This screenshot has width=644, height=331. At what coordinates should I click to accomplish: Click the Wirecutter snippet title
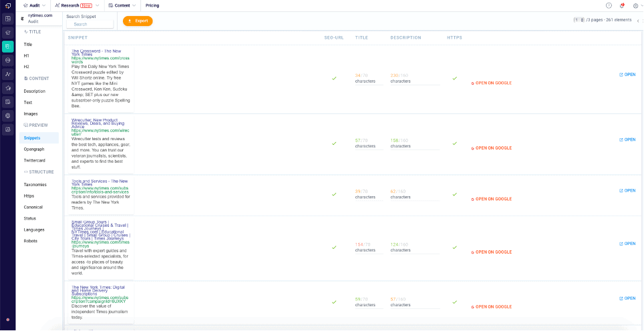[98, 123]
